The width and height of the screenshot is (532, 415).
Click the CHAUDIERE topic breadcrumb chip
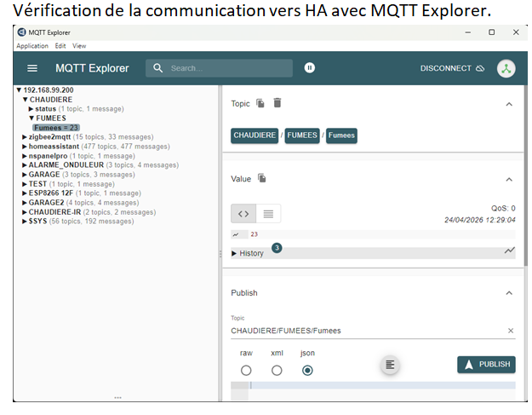tap(255, 135)
